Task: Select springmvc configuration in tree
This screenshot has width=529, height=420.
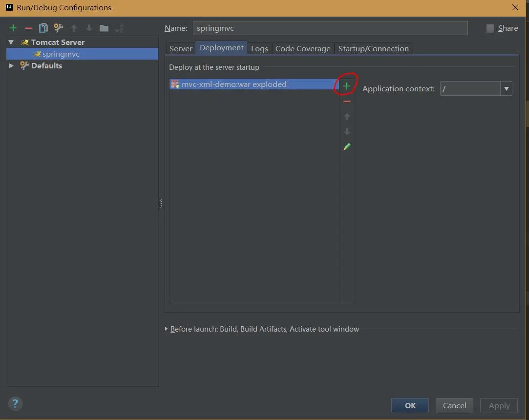Action: (83, 54)
